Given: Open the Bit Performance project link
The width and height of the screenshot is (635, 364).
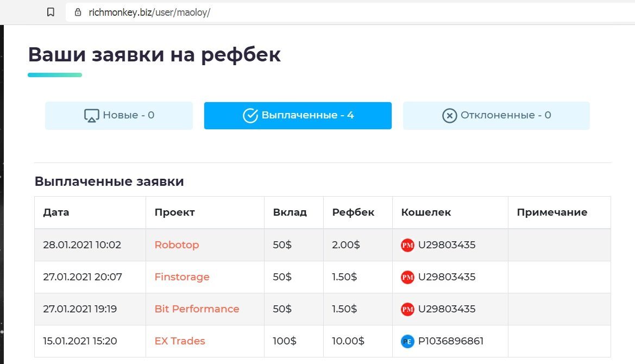Looking at the screenshot, I should [x=197, y=309].
